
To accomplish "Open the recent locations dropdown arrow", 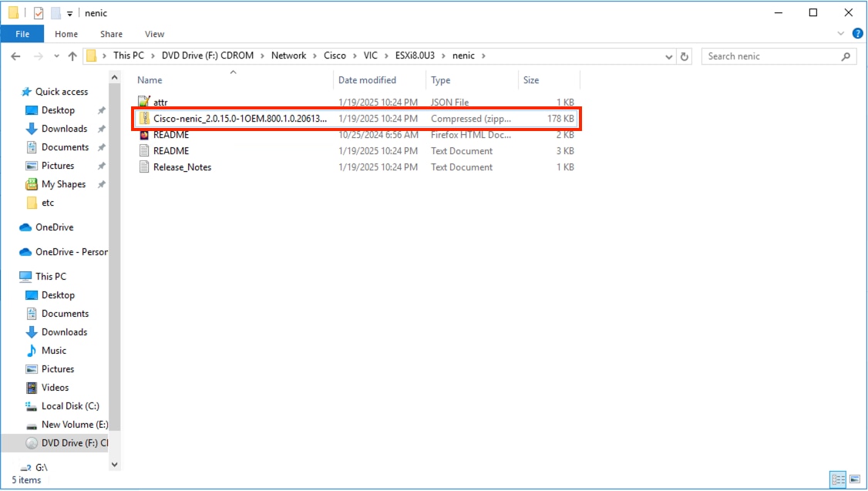I will point(56,56).
